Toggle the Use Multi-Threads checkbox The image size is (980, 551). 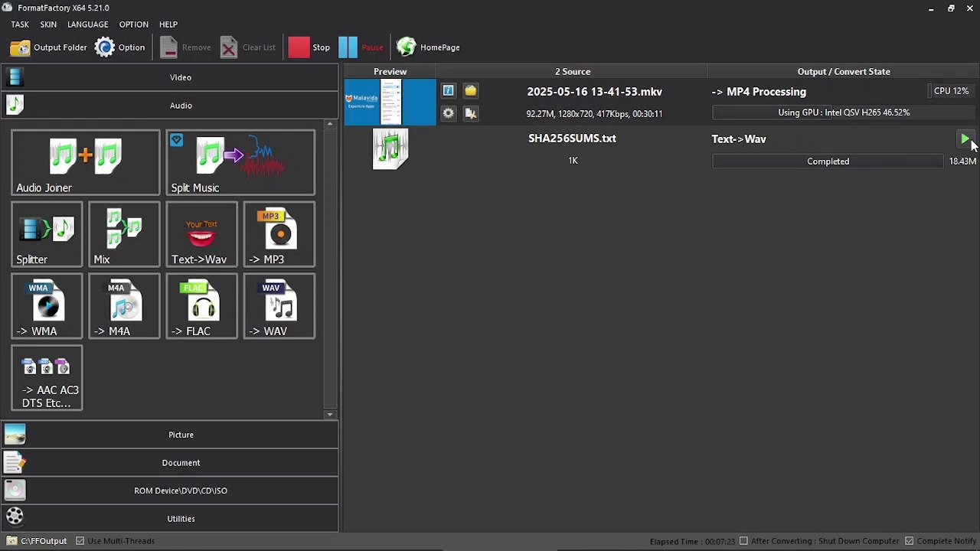point(80,541)
